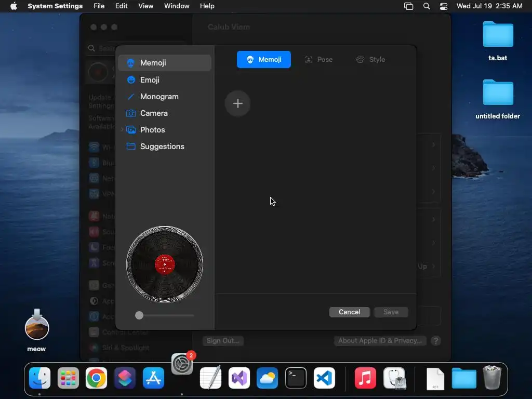Screen dimensions: 532x399
Task: Click the help question mark button
Action: pyautogui.click(x=436, y=341)
